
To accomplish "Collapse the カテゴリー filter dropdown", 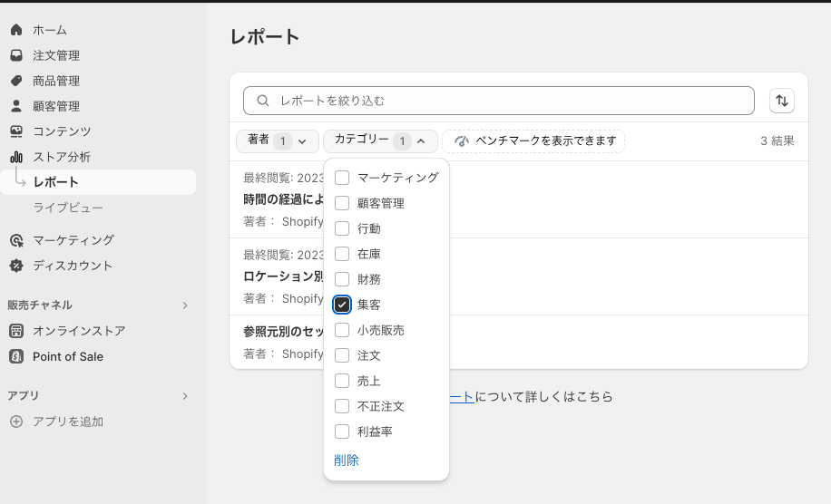I will [x=380, y=141].
